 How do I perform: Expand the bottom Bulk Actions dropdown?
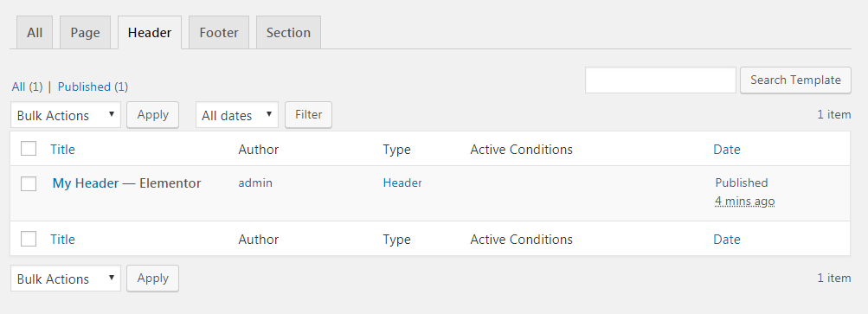(65, 279)
